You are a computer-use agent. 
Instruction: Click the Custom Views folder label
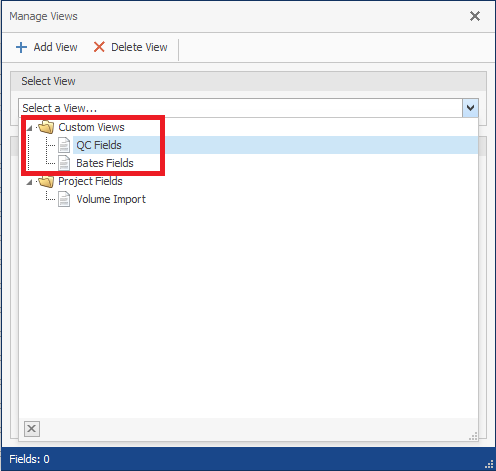[x=91, y=127]
